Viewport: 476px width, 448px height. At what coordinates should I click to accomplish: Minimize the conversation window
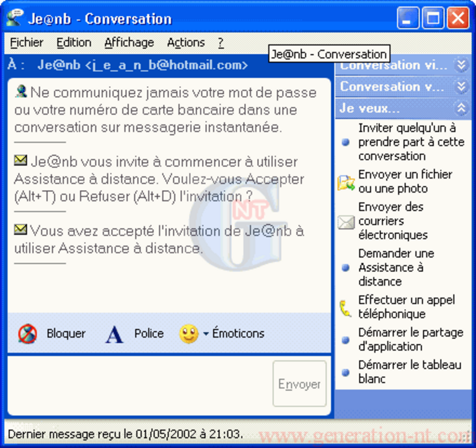point(408,18)
